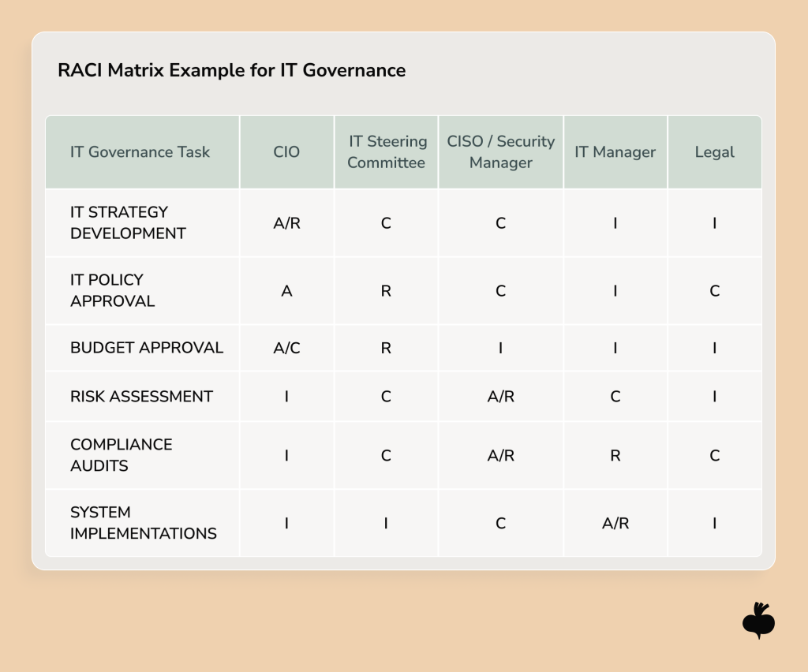Select the IT Steering Committee header

click(x=386, y=152)
